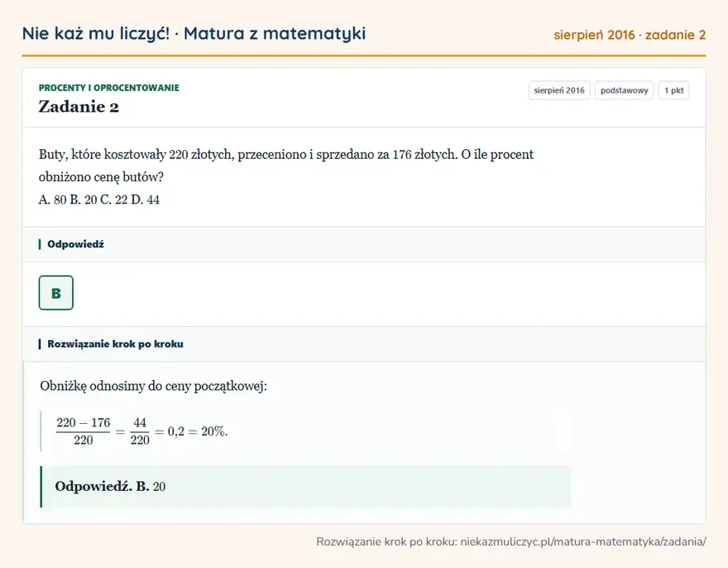
Task: Click 'sierpień 2016 · zadanie 2' header label
Action: point(630,35)
